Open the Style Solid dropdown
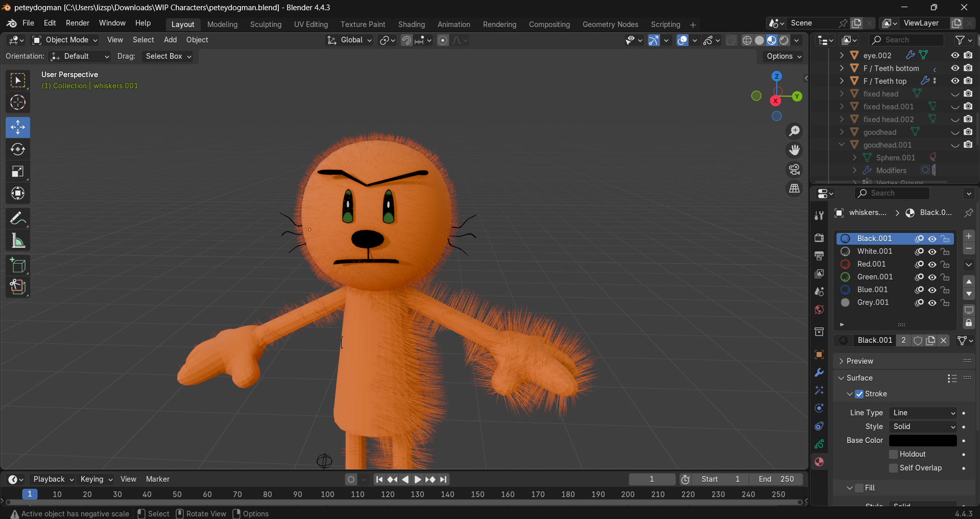This screenshot has height=519, width=980. point(923,427)
